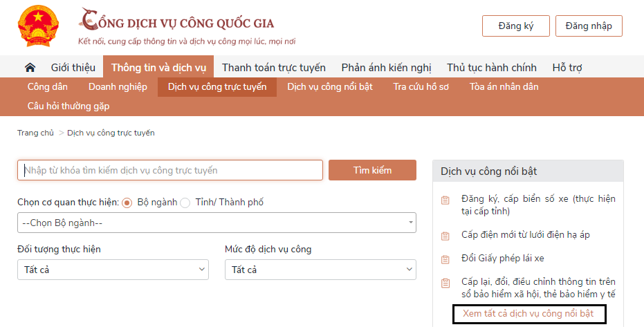This screenshot has width=644, height=327.
Task: Click the Tìm kiếm button
Action: click(372, 170)
